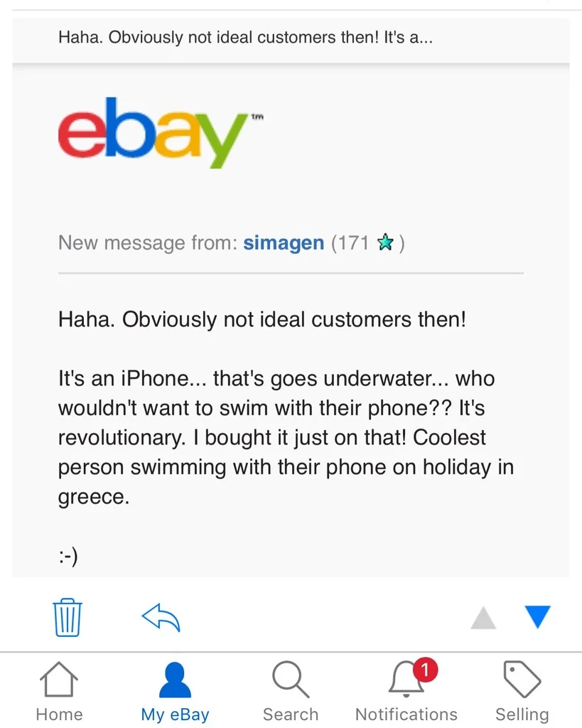Go to next message with blue down arrow
Screen dimensions: 582x728
point(537,617)
